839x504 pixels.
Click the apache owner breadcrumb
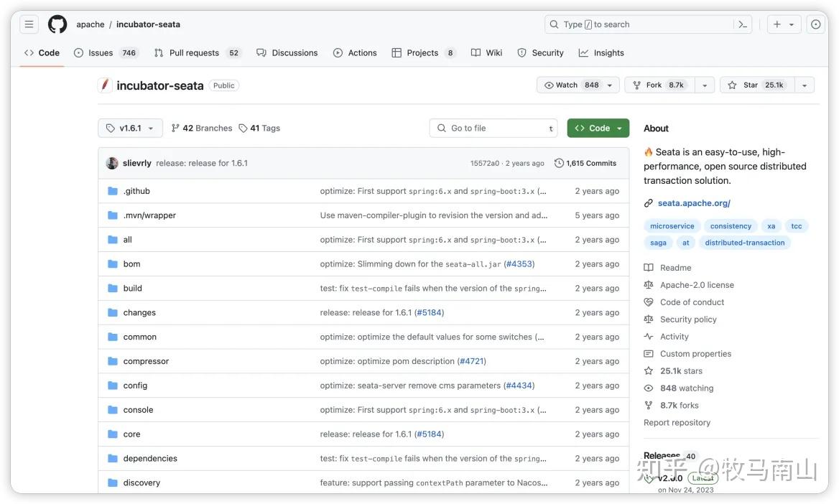pyautogui.click(x=91, y=24)
